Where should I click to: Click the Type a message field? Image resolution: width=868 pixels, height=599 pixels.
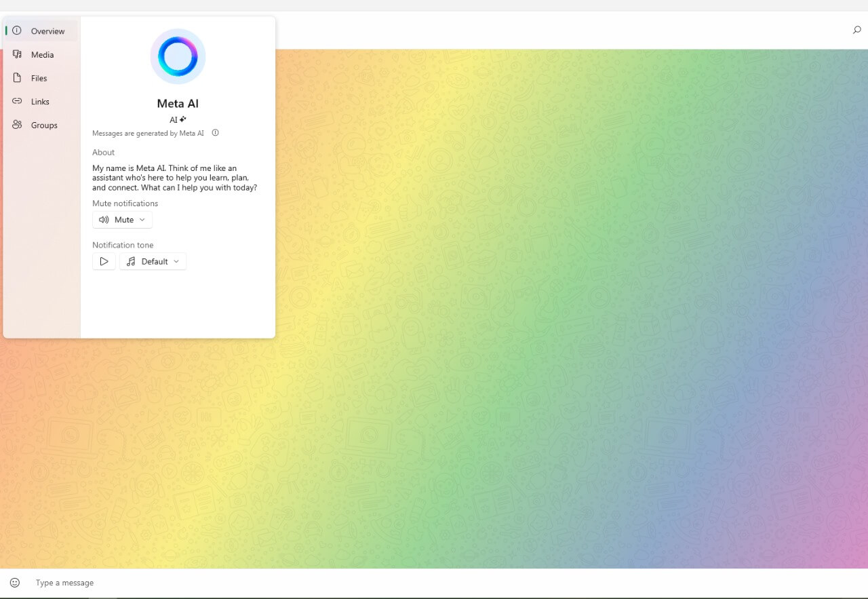pyautogui.click(x=448, y=583)
